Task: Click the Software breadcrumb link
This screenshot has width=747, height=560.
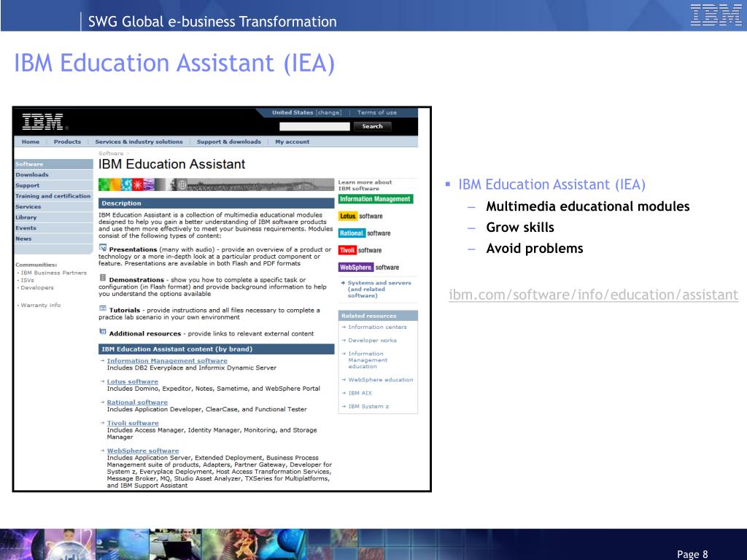Action: click(111, 153)
